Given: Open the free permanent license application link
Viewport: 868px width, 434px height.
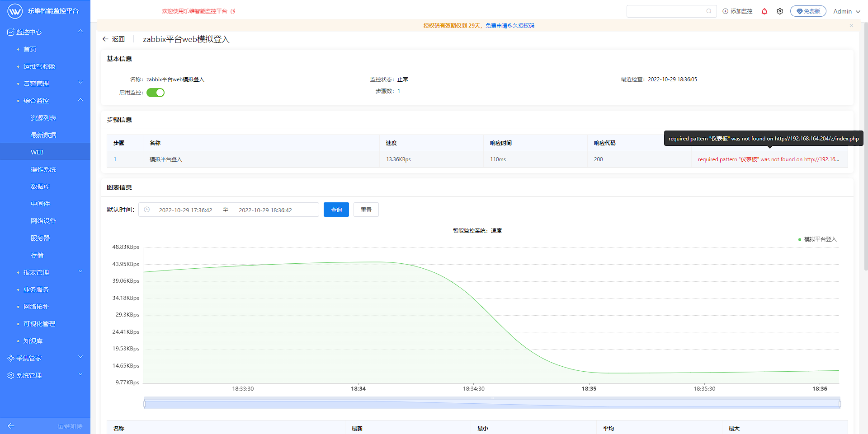Looking at the screenshot, I should tap(510, 26).
